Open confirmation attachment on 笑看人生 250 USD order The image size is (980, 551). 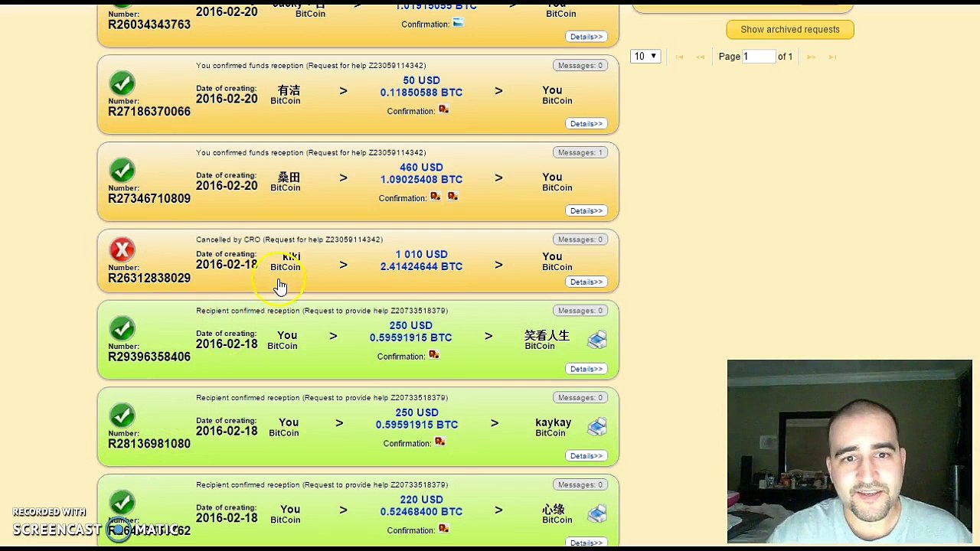434,355
